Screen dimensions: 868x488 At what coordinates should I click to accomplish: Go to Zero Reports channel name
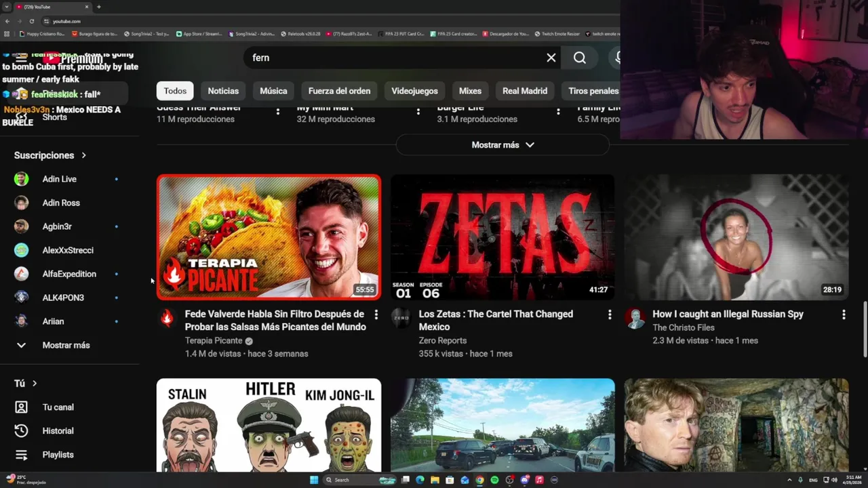click(443, 341)
